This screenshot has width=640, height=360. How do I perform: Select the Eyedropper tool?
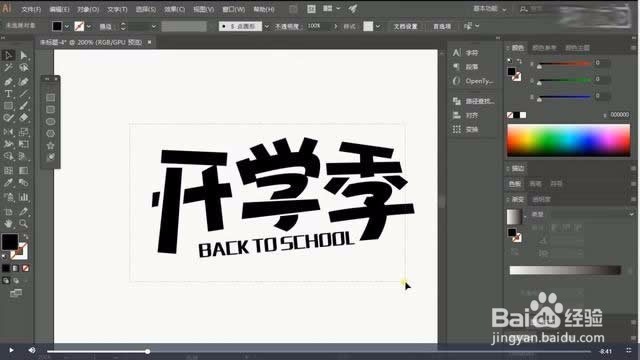[x=8, y=183]
